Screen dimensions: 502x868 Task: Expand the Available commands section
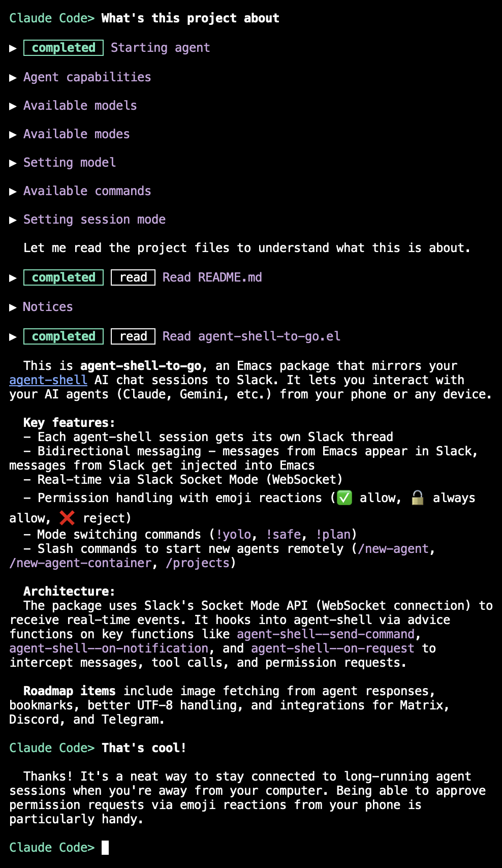[13, 192]
